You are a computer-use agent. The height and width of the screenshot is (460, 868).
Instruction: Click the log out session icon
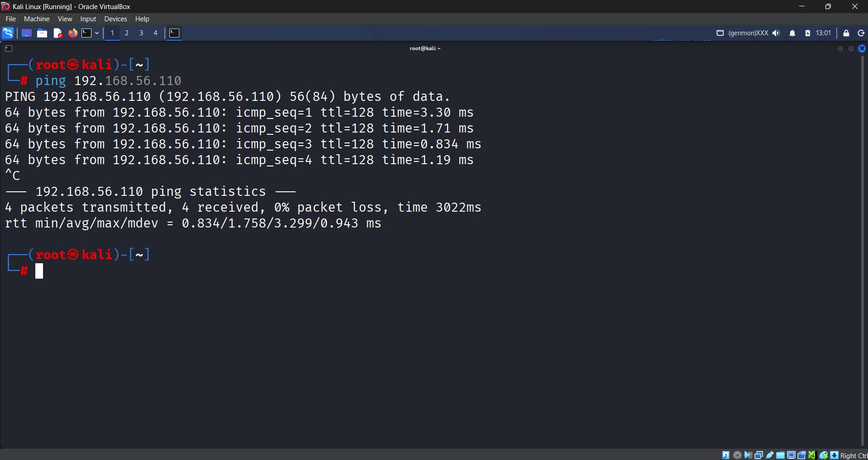(x=861, y=33)
